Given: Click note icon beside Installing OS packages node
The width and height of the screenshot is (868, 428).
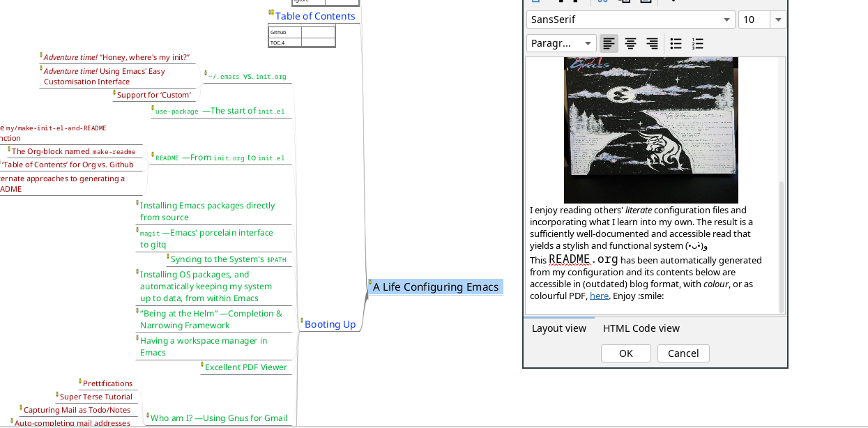Looking at the screenshot, I should coord(137,272).
